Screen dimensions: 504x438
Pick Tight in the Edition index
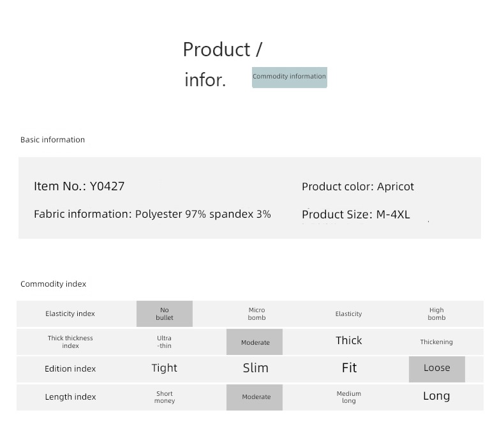click(x=164, y=368)
